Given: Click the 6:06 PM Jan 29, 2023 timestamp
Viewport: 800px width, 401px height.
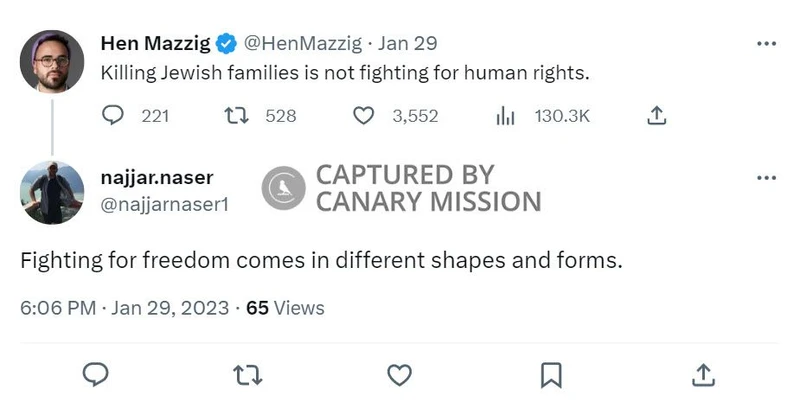Looking at the screenshot, I should [124, 308].
